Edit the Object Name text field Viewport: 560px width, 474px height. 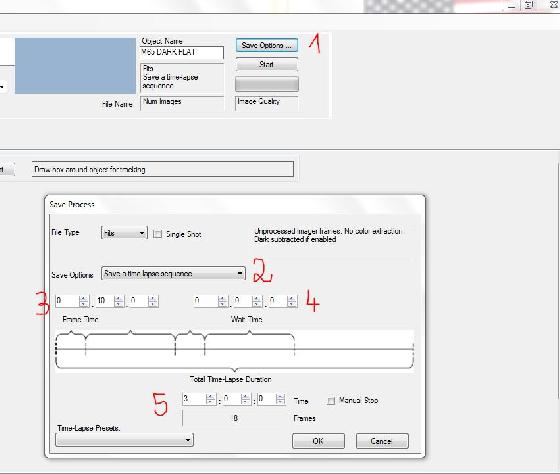[x=182, y=52]
